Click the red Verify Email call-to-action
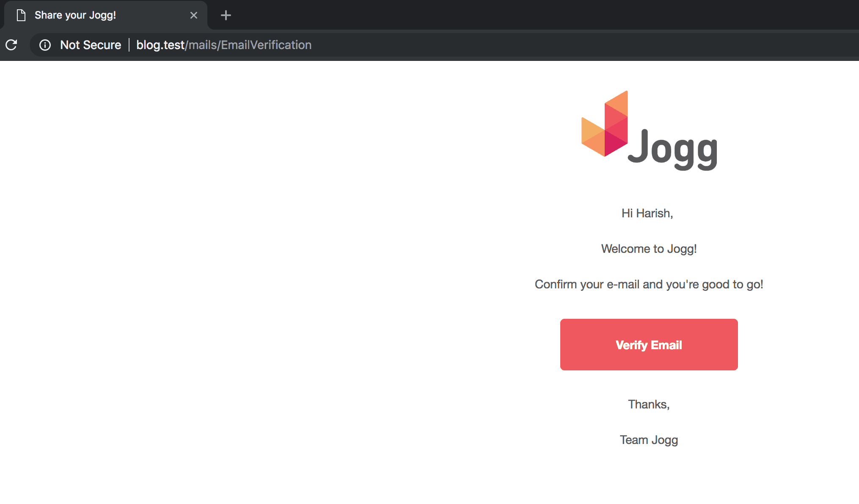859x504 pixels. click(x=649, y=345)
